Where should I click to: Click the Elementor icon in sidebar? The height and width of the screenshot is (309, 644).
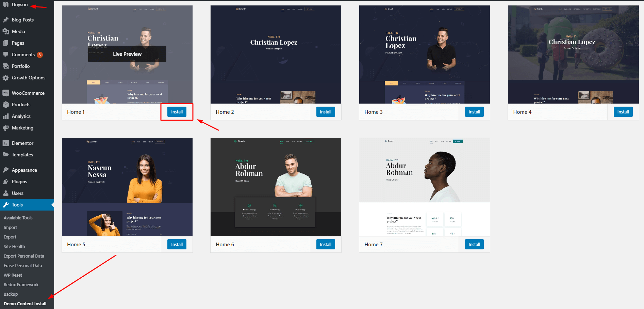(x=6, y=143)
